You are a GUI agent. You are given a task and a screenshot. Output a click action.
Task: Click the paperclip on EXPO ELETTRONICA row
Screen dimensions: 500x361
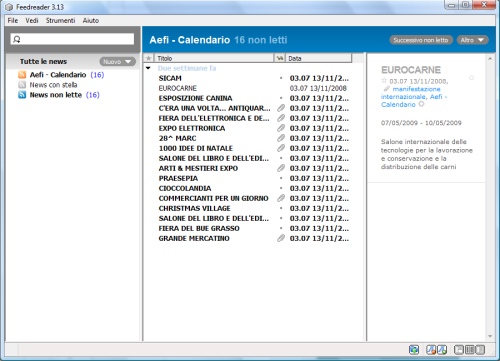pyautogui.click(x=281, y=128)
